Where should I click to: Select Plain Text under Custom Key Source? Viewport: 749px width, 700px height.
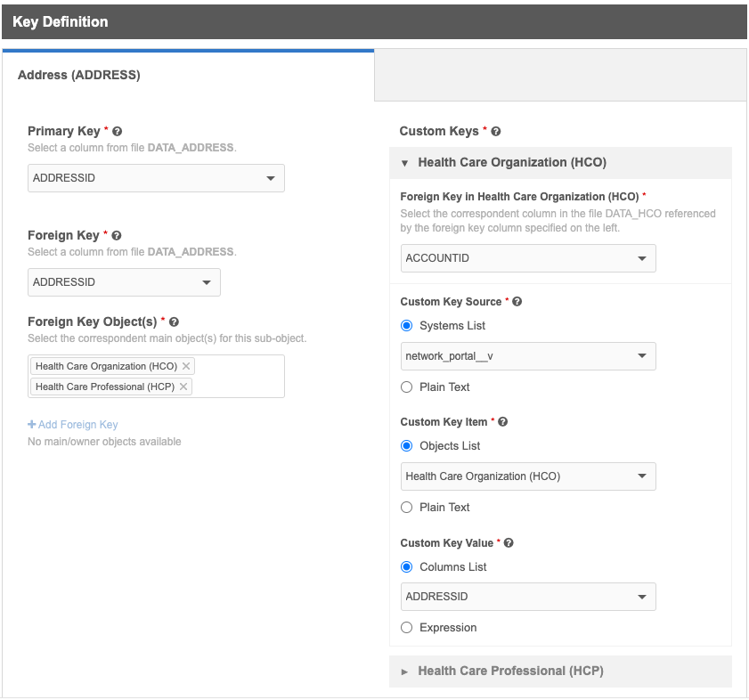coord(407,387)
